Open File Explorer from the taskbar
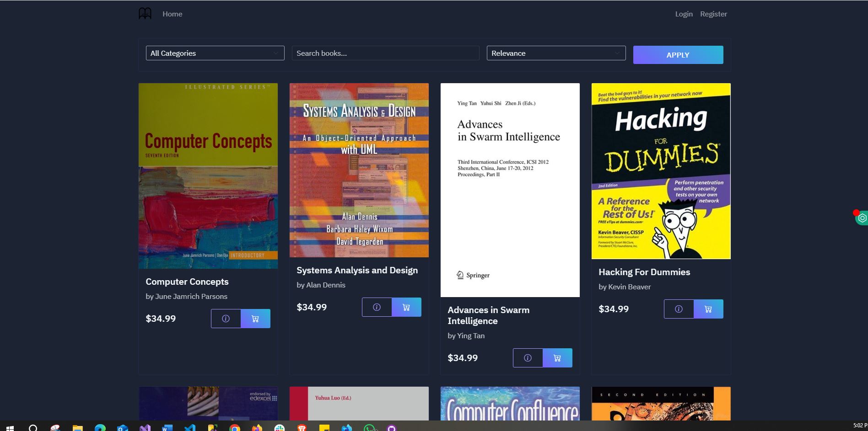Viewport: 868px width, 431px height. (x=78, y=428)
